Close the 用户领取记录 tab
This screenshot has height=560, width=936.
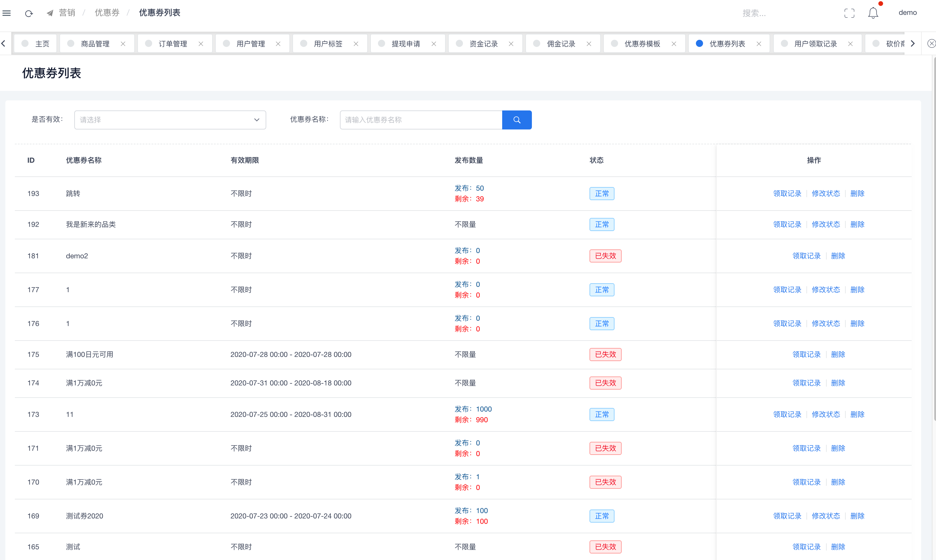tap(851, 44)
